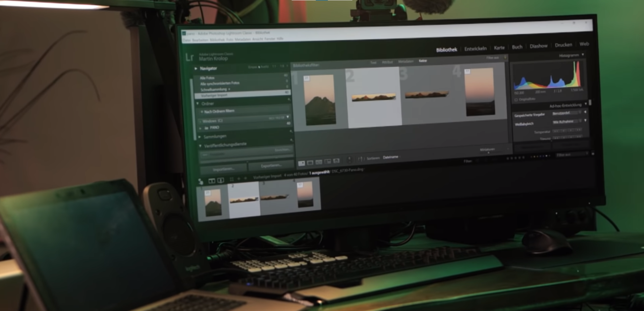Click the Importieren button
The height and width of the screenshot is (311, 644).
224,169
